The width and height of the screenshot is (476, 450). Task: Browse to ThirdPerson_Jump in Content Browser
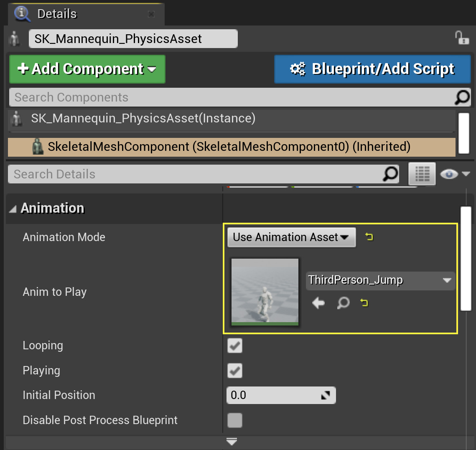[344, 303]
